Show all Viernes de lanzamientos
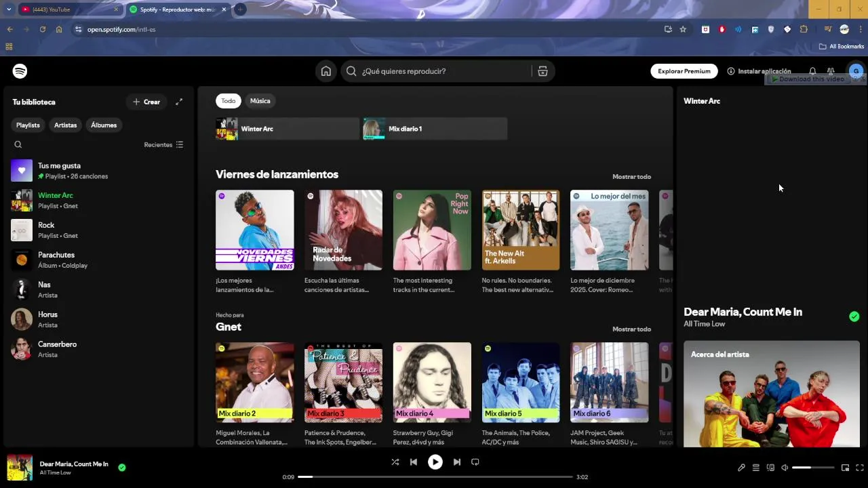 [x=631, y=177]
